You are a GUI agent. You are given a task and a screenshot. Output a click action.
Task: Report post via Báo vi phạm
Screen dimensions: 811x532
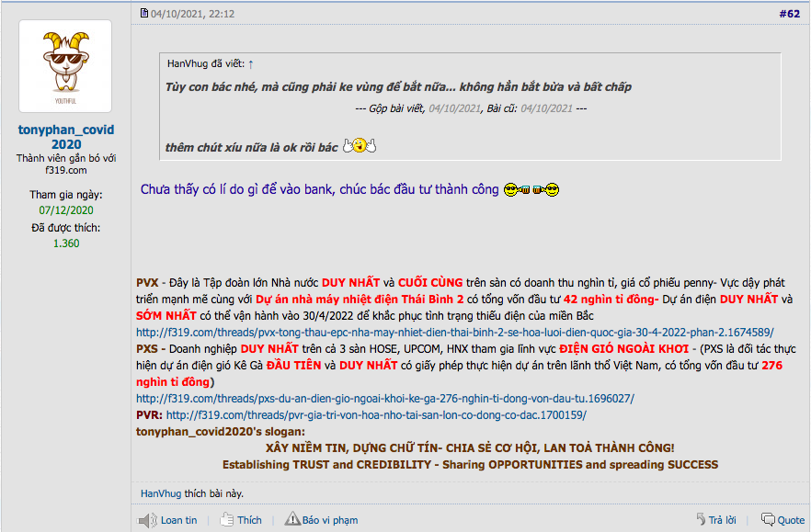coord(330,520)
